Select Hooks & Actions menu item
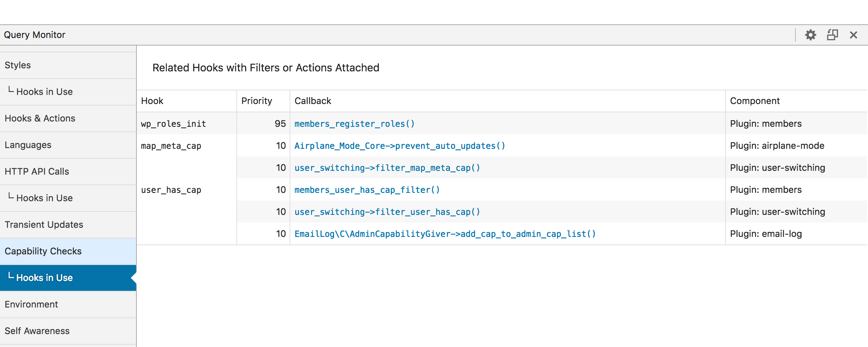Viewport: 868px width, 347px height. pyautogui.click(x=68, y=118)
